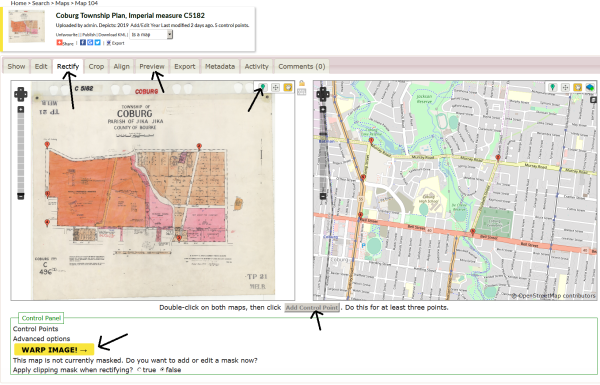The height and width of the screenshot is (385, 600).
Task: Switch to the Preview tab
Action: point(152,66)
